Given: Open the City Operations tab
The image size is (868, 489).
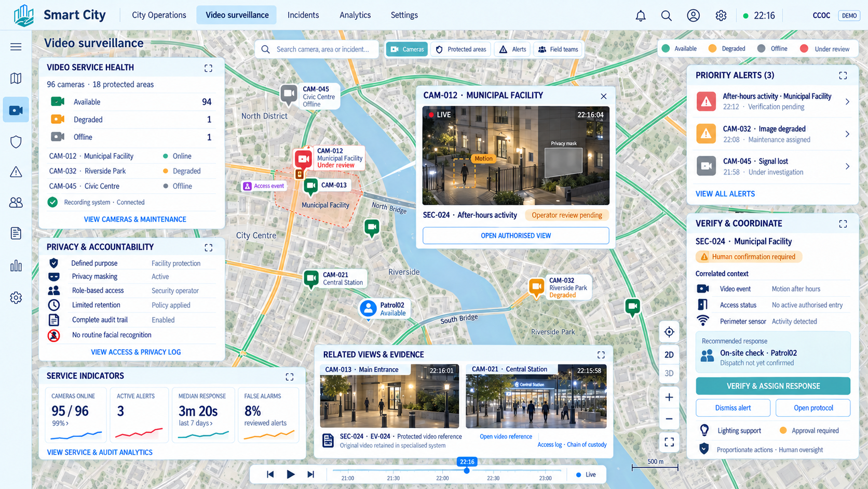Looking at the screenshot, I should pyautogui.click(x=159, y=15).
